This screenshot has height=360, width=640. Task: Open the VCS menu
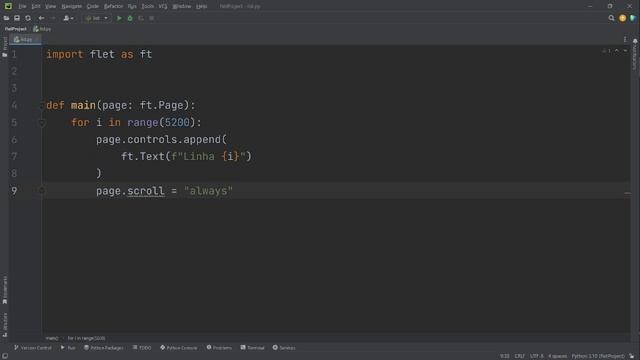click(163, 7)
